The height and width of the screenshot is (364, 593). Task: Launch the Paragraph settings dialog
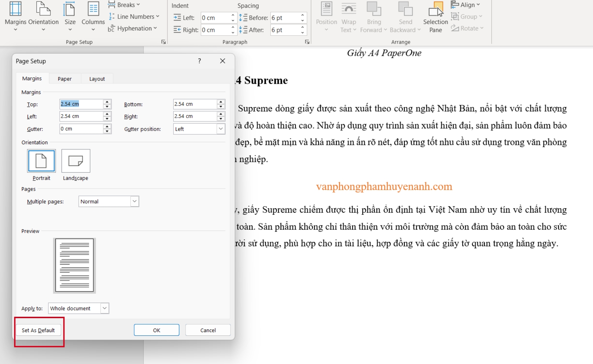pyautogui.click(x=307, y=42)
